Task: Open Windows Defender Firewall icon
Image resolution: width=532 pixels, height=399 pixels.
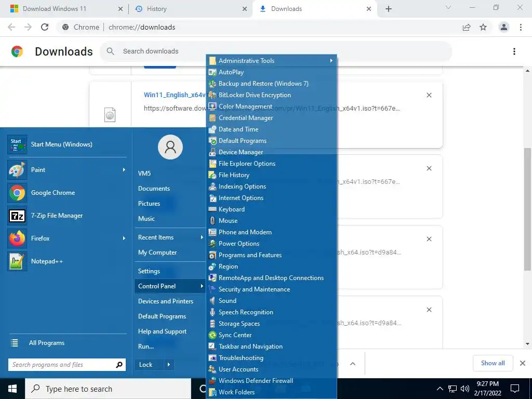Action: (x=212, y=381)
